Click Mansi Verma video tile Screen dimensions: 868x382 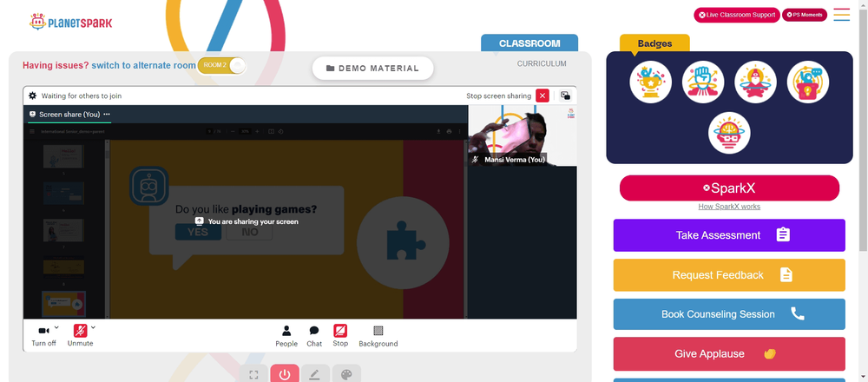click(x=523, y=135)
